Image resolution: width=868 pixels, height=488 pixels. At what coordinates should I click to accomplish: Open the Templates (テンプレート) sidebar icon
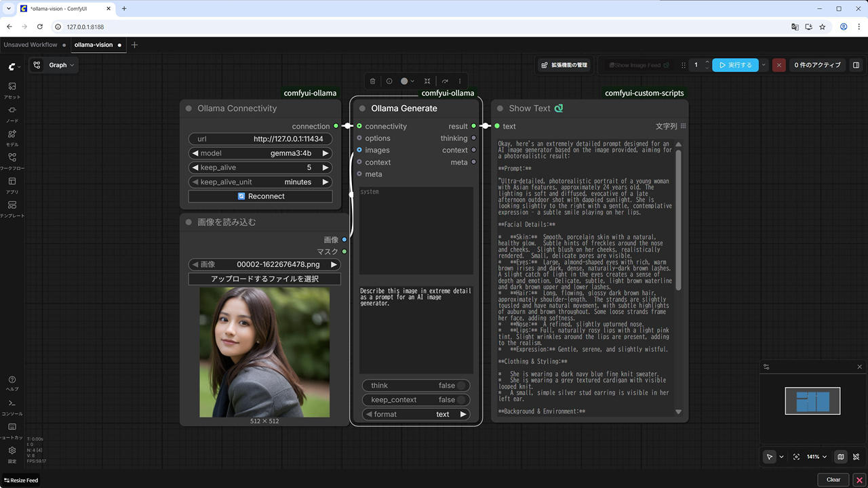coord(12,209)
